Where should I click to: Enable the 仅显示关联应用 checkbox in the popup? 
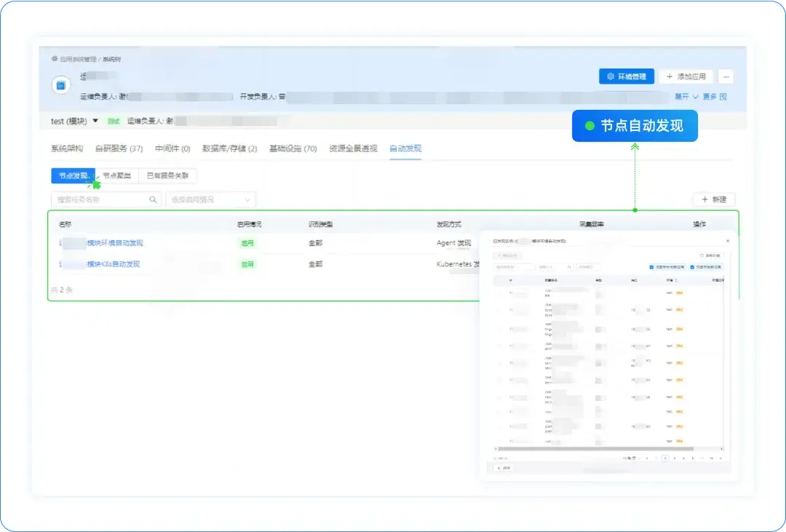coord(650,268)
